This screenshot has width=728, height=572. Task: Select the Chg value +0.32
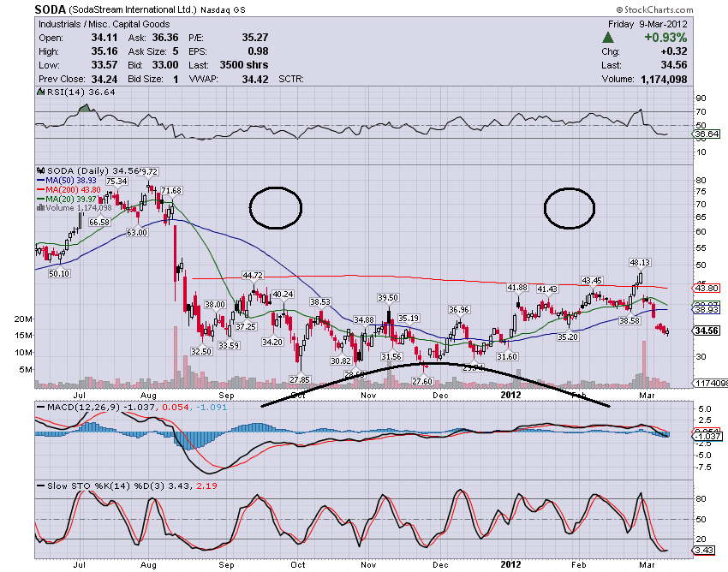click(x=674, y=51)
